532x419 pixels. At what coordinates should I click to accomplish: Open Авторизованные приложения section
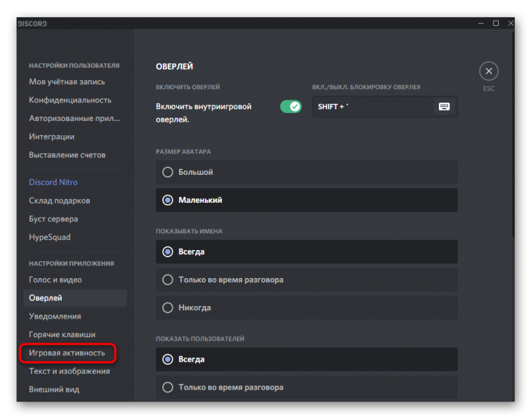pyautogui.click(x=75, y=118)
